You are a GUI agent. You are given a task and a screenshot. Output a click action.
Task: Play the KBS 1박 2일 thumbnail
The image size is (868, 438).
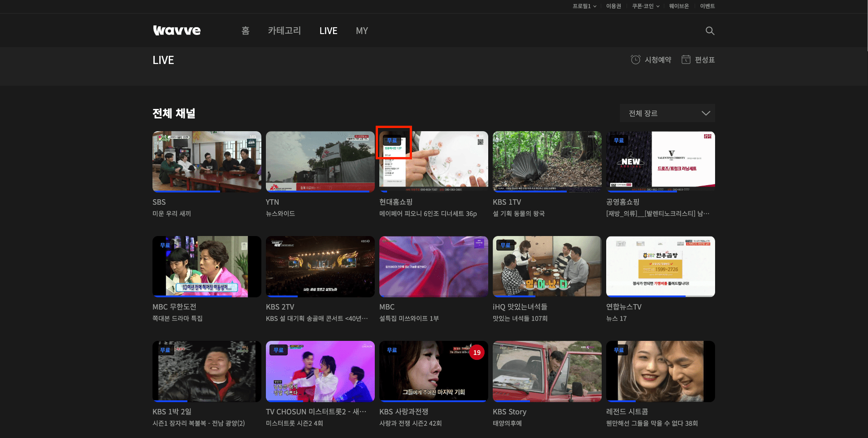coord(207,371)
